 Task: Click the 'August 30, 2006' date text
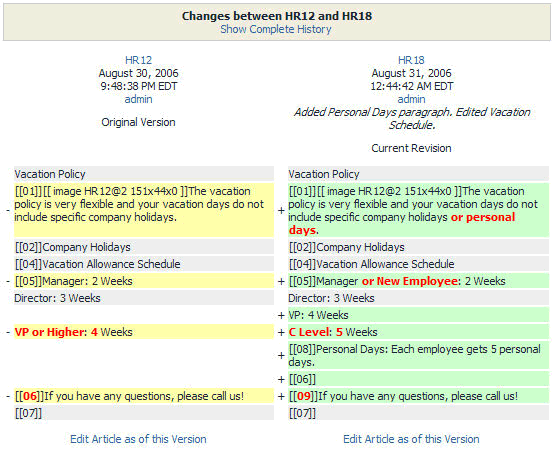pos(138,73)
